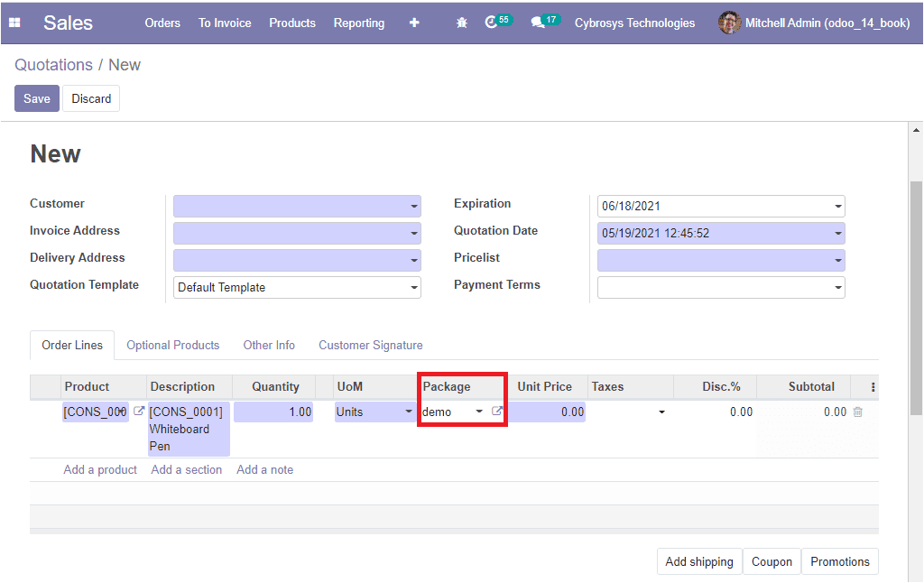Go back to Quotations breadcrumb
Viewport: 924px width, 583px height.
pos(53,65)
